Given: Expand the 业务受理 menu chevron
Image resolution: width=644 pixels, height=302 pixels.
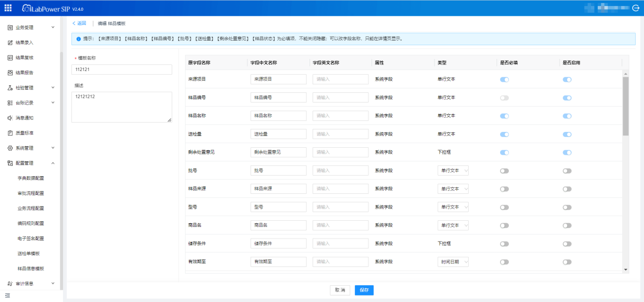Looking at the screenshot, I should coord(53,27).
